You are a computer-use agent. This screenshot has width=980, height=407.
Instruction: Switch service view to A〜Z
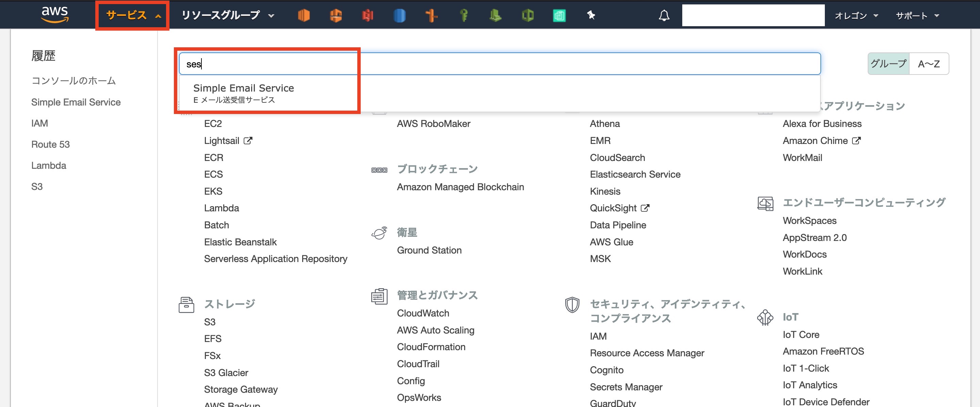[929, 64]
